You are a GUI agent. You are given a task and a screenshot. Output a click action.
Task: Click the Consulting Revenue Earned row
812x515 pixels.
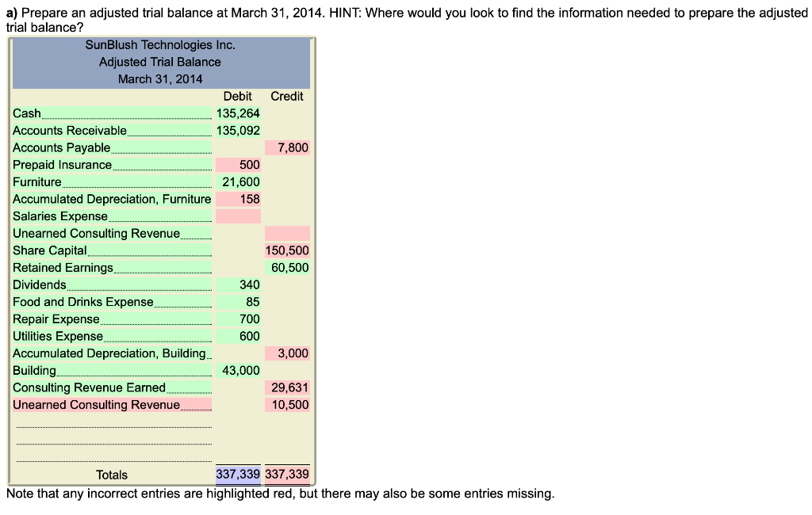[111, 387]
